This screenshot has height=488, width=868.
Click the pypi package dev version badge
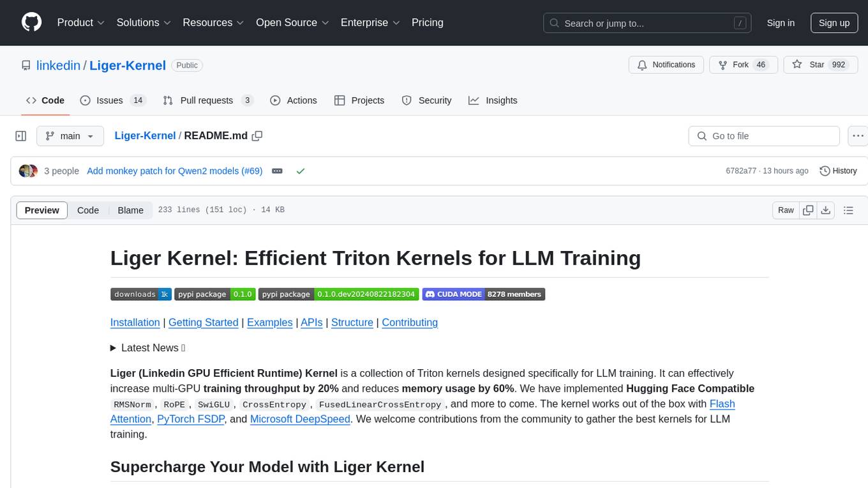(x=339, y=294)
